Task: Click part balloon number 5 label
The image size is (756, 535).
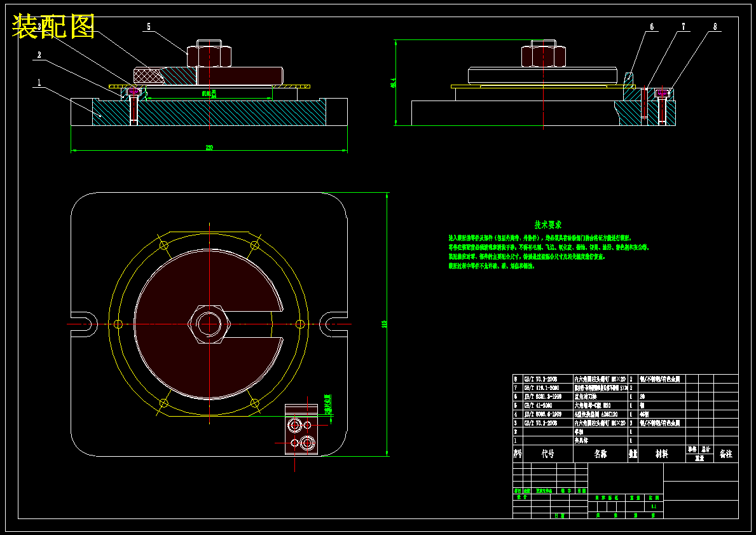Action: 149,27
